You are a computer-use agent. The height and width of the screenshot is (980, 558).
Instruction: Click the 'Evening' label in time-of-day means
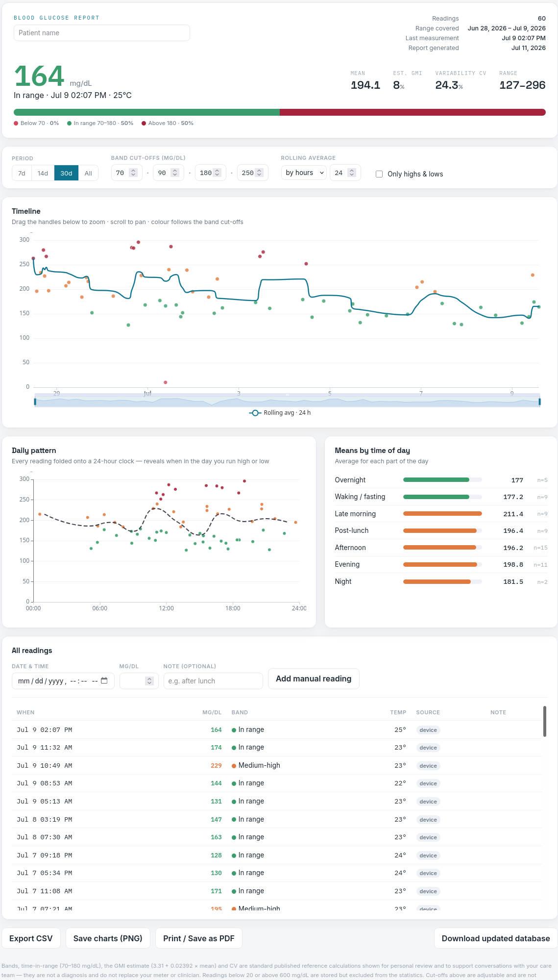click(x=347, y=564)
